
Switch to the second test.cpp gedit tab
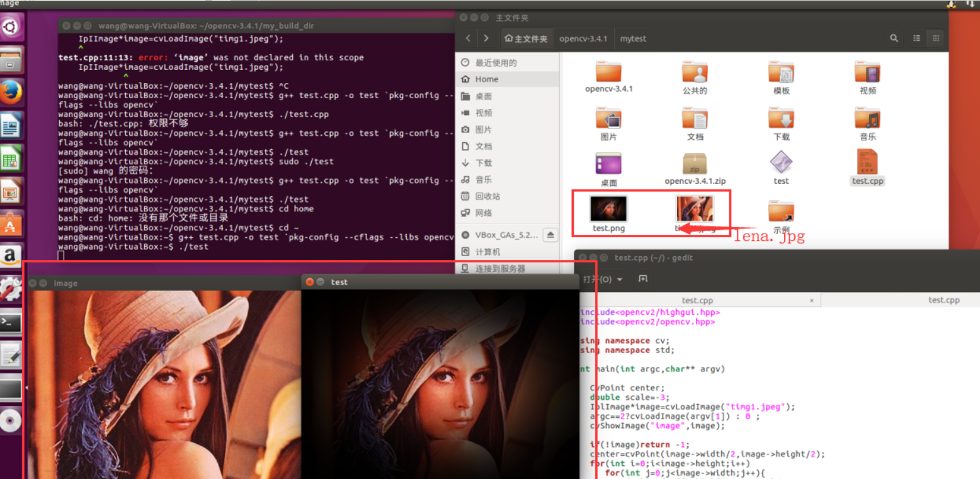[x=944, y=300]
